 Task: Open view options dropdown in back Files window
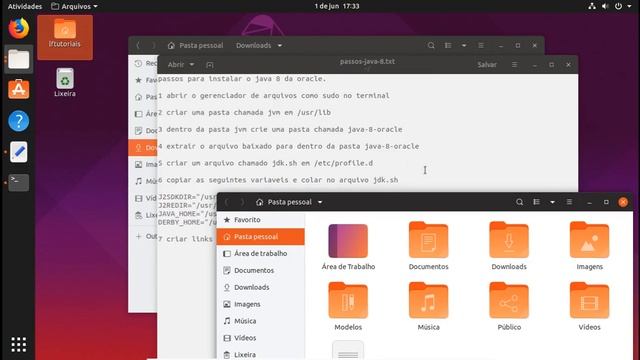[x=464, y=45]
